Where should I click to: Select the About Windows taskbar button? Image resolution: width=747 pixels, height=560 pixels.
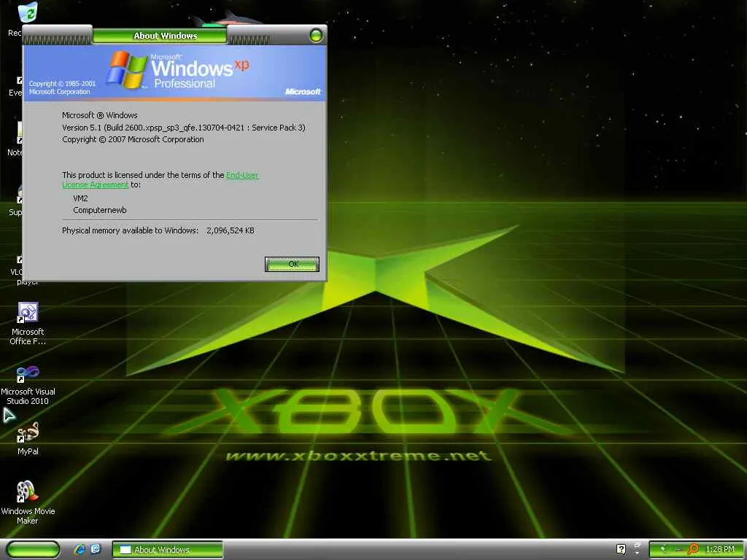168,550
